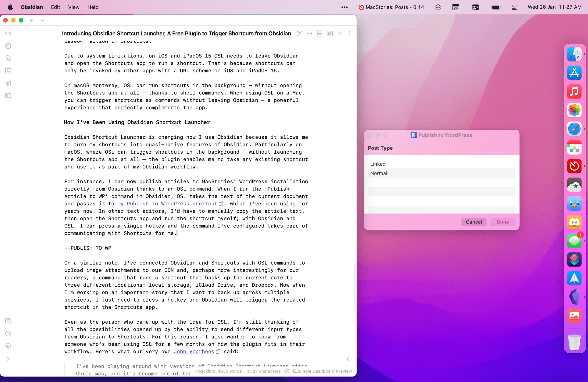Image resolution: width=588 pixels, height=382 pixels.
Task: Click the note title text
Action: (x=176, y=34)
